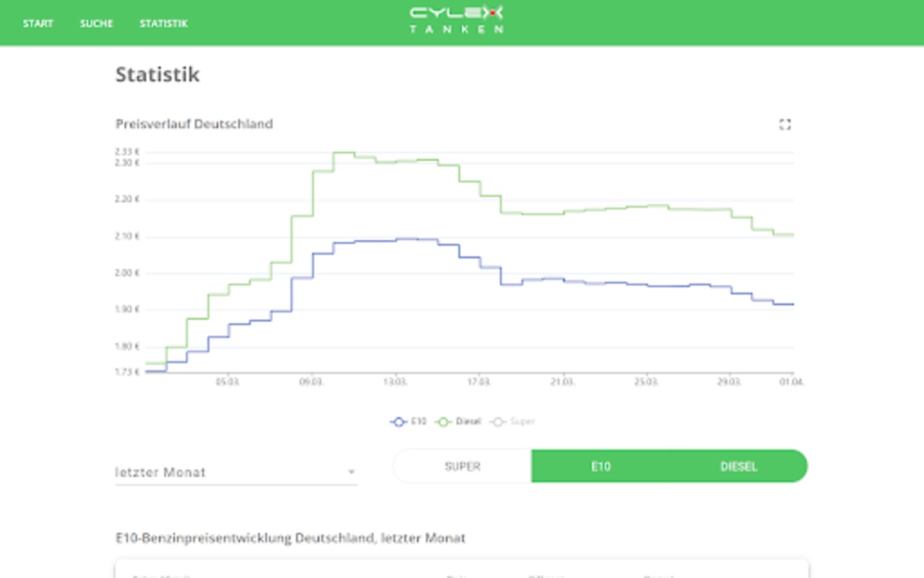Toggle the E10 series in legend
The height and width of the screenshot is (578, 924).
point(409,421)
